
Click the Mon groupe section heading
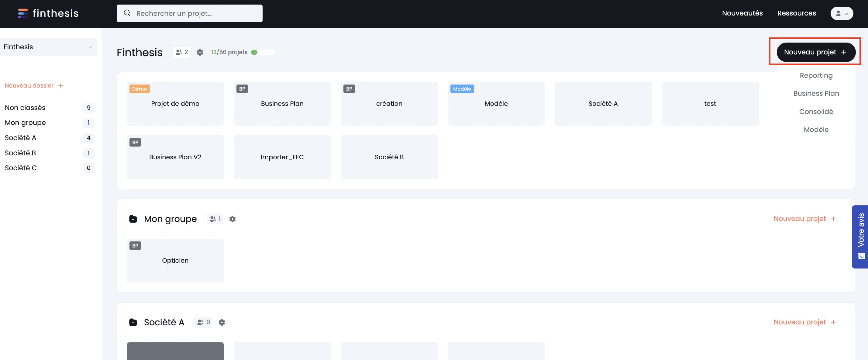170,219
